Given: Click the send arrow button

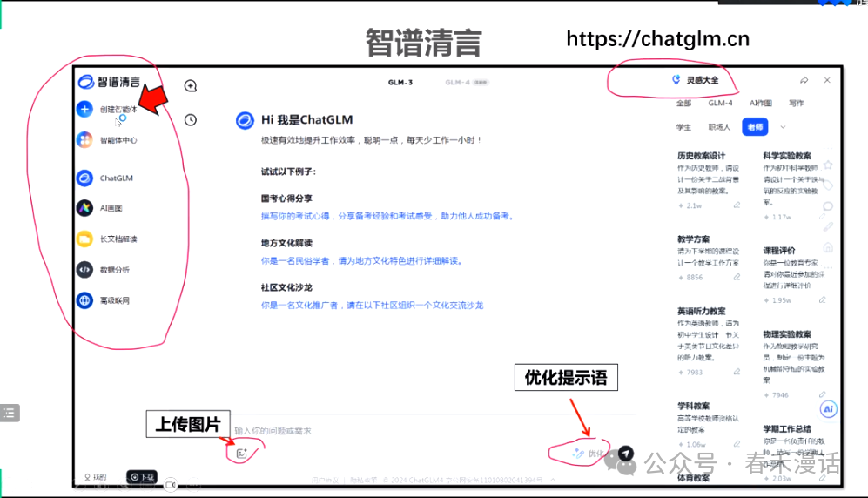Looking at the screenshot, I should [626, 454].
